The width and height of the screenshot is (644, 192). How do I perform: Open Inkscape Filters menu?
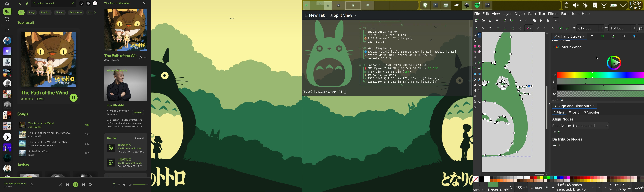(553, 14)
